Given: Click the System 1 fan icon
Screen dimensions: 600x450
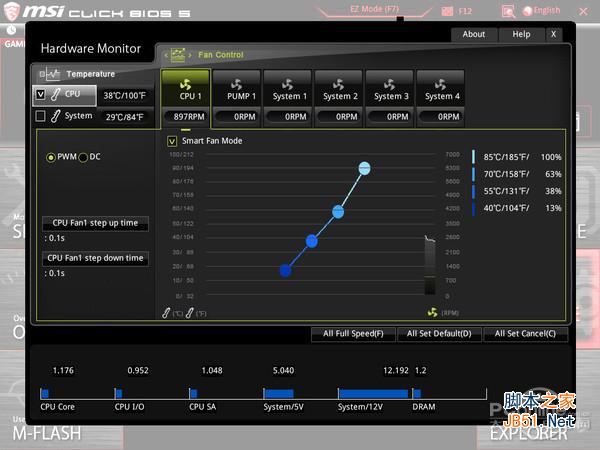Looking at the screenshot, I should (287, 84).
